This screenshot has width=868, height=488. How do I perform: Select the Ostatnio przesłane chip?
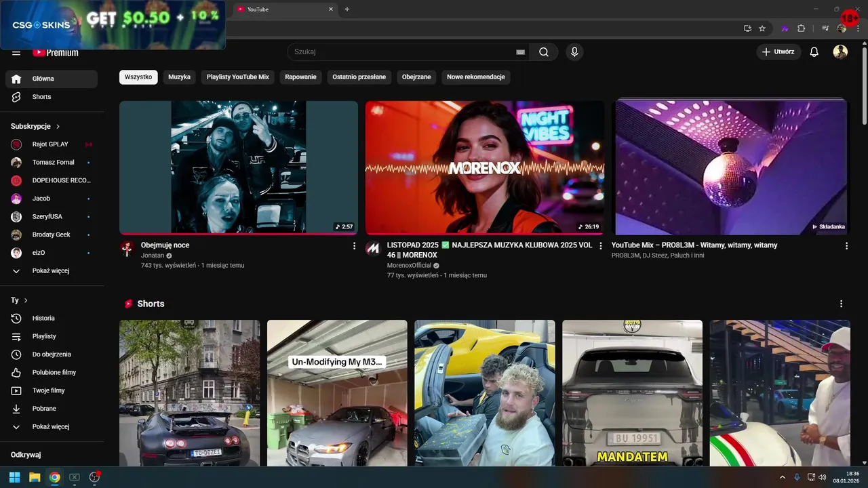(x=359, y=77)
